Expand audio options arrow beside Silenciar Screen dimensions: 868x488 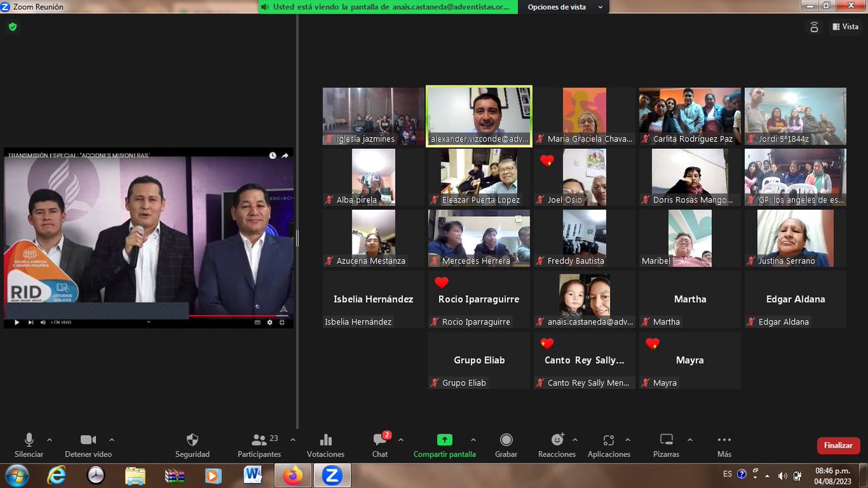[x=49, y=440]
